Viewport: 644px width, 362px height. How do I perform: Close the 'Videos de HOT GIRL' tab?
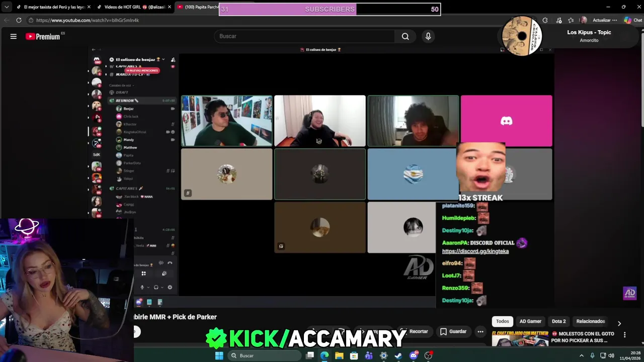click(x=170, y=7)
